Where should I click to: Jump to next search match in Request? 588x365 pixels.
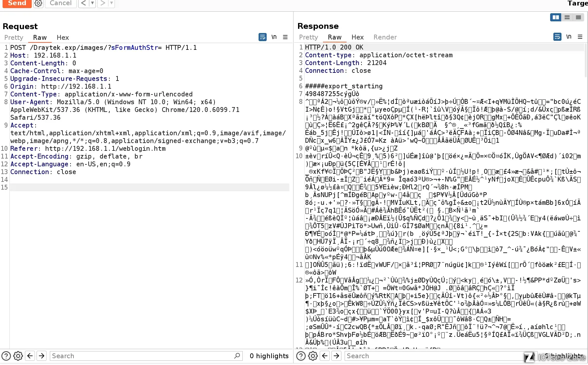click(42, 356)
